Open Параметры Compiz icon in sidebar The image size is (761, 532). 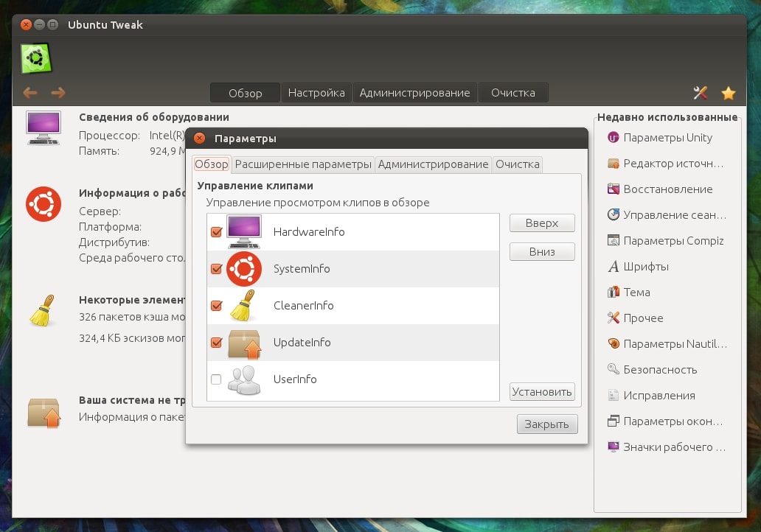[614, 240]
